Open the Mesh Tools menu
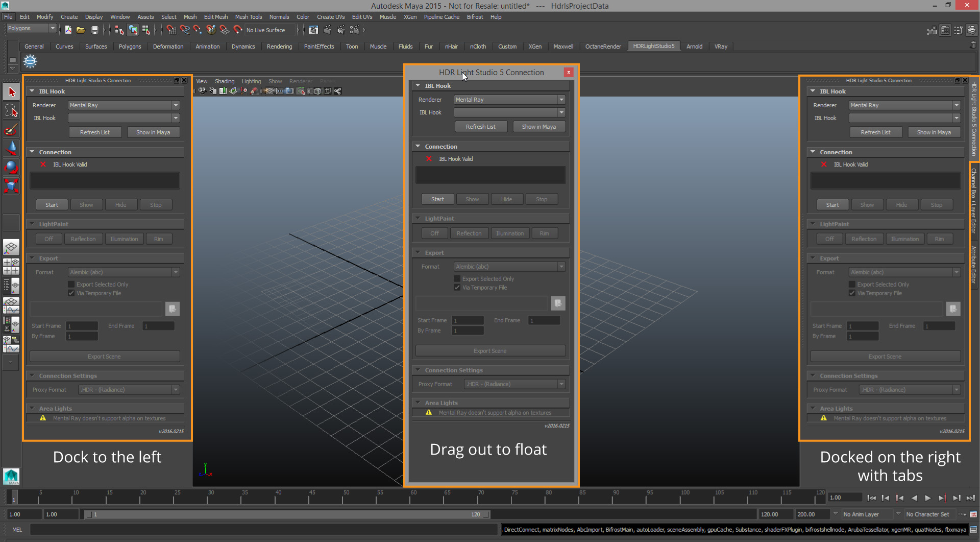980x542 pixels. tap(248, 17)
